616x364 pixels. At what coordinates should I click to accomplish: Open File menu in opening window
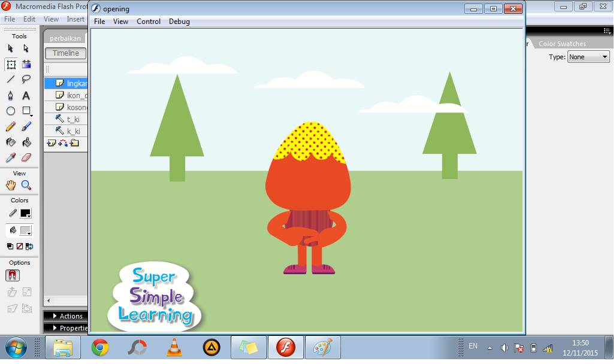(x=99, y=22)
